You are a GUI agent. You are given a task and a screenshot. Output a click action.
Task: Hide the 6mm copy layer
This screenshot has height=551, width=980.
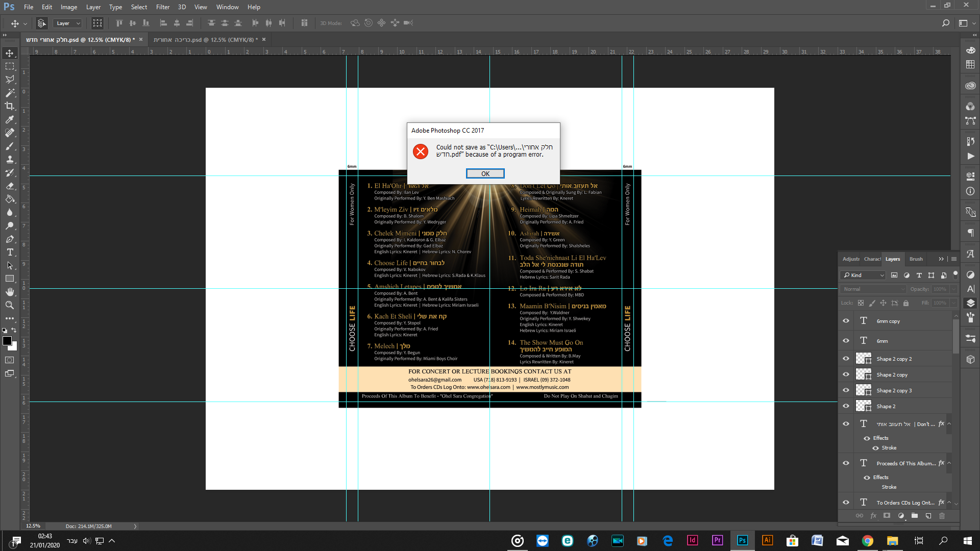pyautogui.click(x=846, y=321)
